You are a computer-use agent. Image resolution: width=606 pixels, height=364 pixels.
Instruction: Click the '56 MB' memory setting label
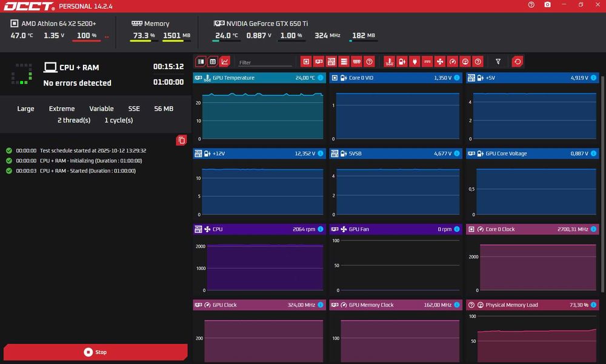pyautogui.click(x=164, y=108)
